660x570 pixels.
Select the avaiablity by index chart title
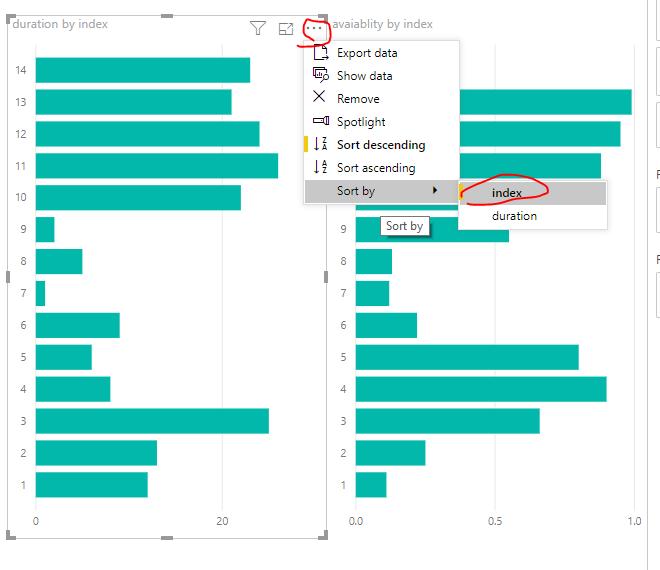pyautogui.click(x=382, y=24)
